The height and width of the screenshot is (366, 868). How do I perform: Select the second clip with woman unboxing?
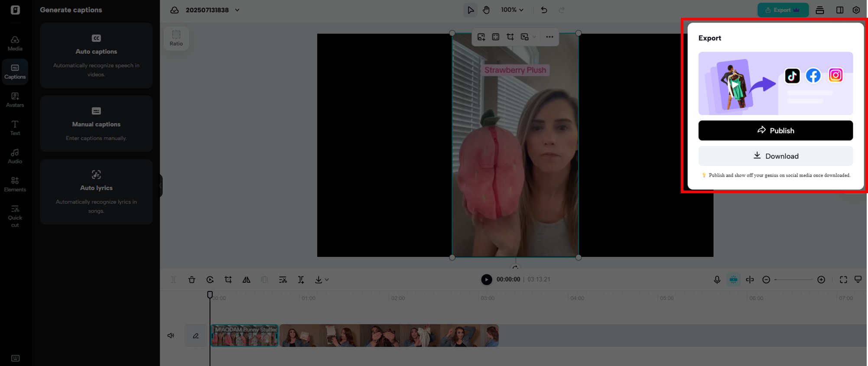(x=389, y=336)
